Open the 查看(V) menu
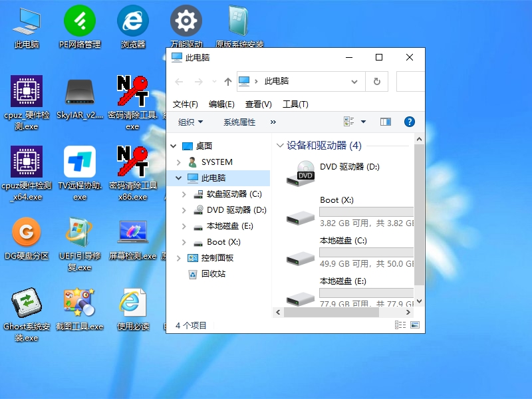The height and width of the screenshot is (399, 532). (259, 104)
